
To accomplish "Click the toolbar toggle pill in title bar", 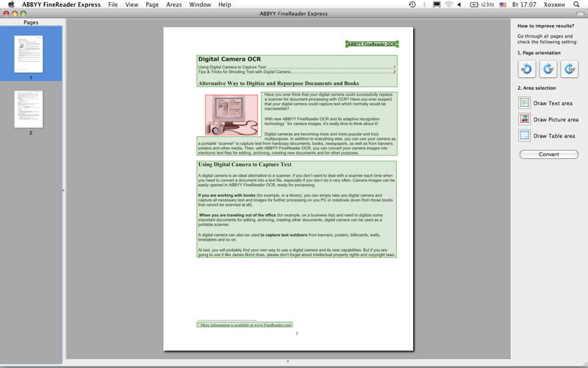I will click(580, 13).
